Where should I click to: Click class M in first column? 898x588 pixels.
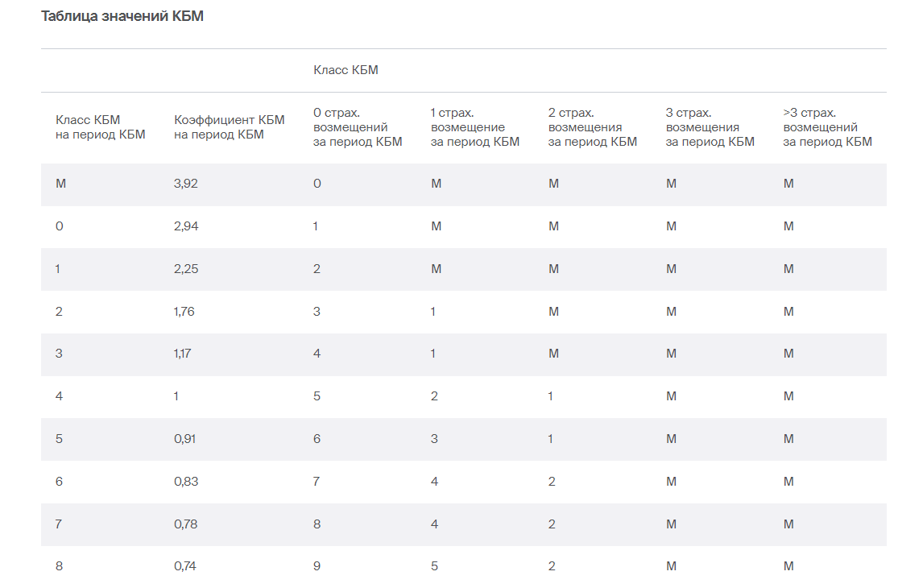(x=60, y=184)
